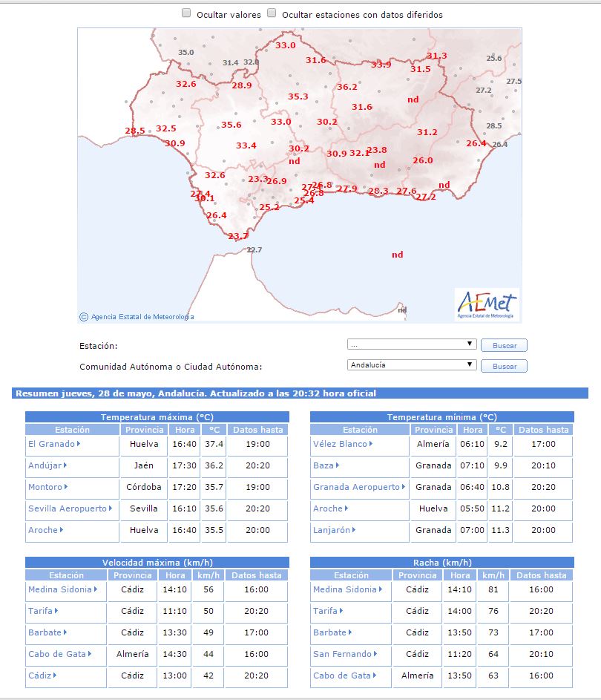Click the Temperatura máxima table header
601x700 pixels.
click(x=157, y=417)
